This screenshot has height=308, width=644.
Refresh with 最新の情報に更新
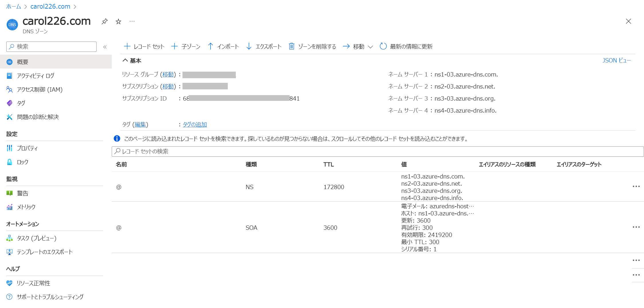(406, 46)
